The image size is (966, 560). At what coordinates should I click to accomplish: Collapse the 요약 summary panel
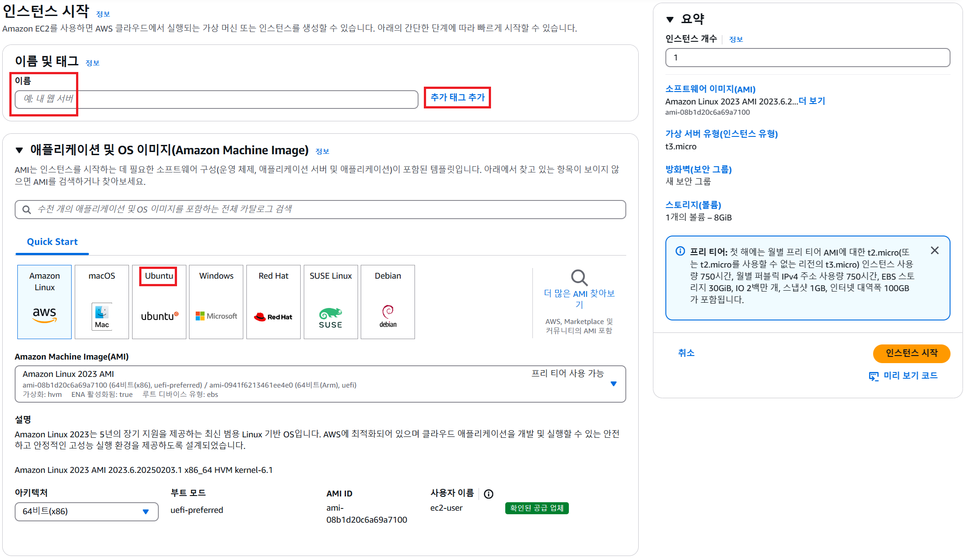point(670,20)
